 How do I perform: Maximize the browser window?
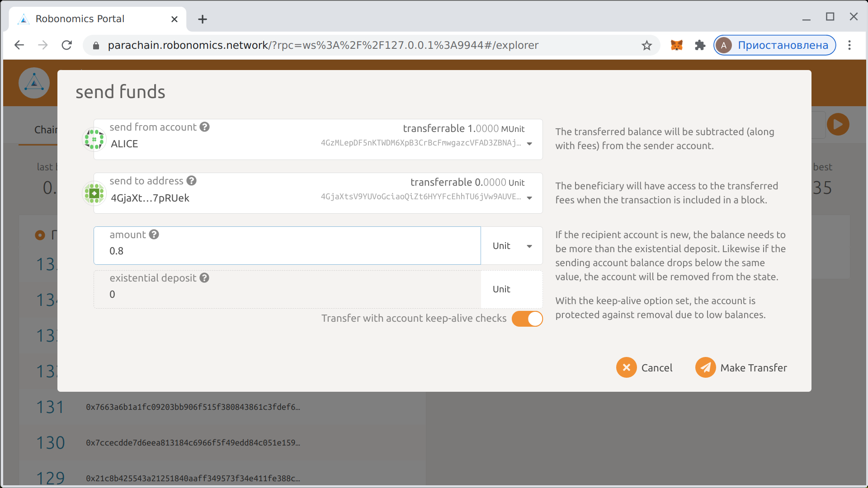pos(830,17)
